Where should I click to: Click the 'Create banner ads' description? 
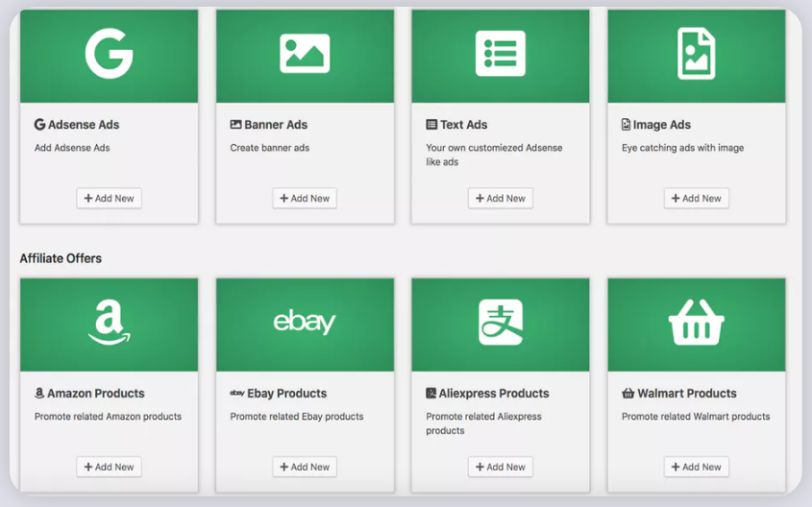tap(269, 148)
